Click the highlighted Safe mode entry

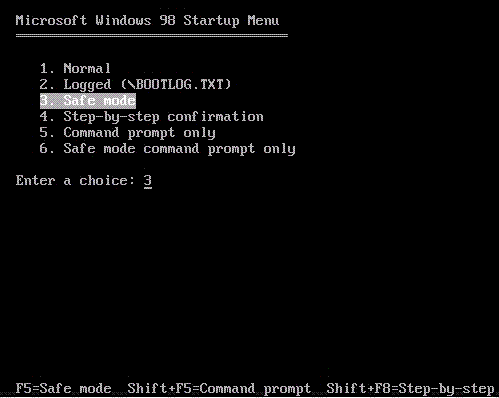(88, 101)
